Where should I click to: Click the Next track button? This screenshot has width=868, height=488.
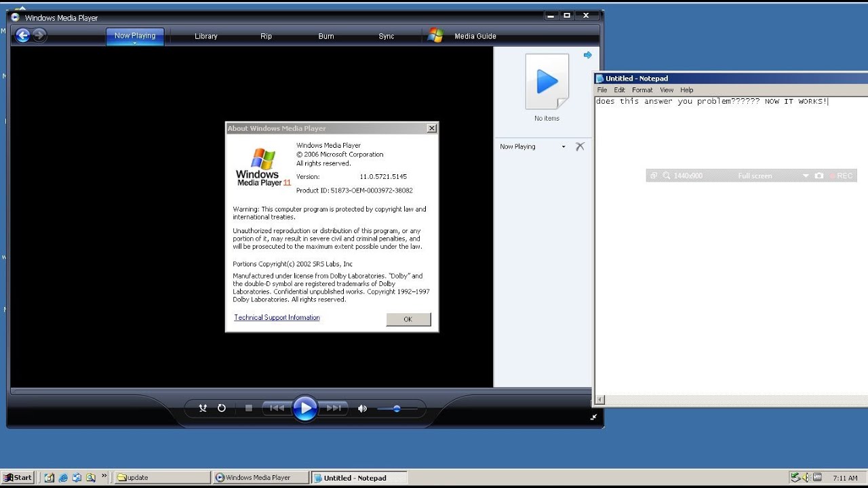tap(334, 408)
